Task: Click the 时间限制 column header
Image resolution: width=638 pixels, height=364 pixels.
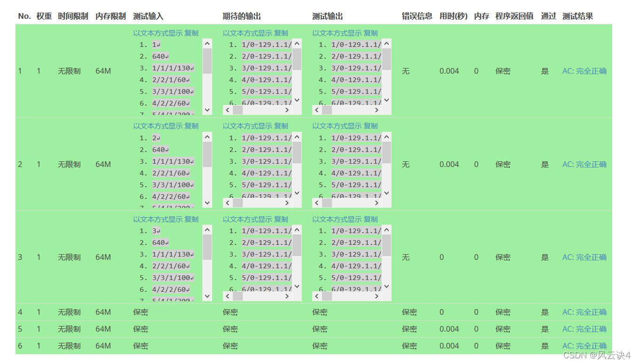Action: click(73, 16)
